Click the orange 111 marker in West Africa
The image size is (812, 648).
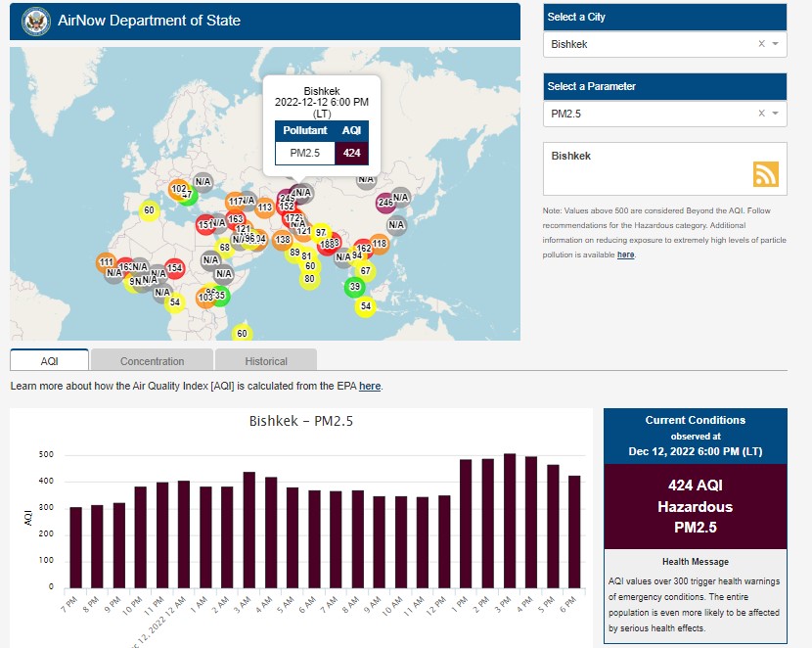coord(108,262)
